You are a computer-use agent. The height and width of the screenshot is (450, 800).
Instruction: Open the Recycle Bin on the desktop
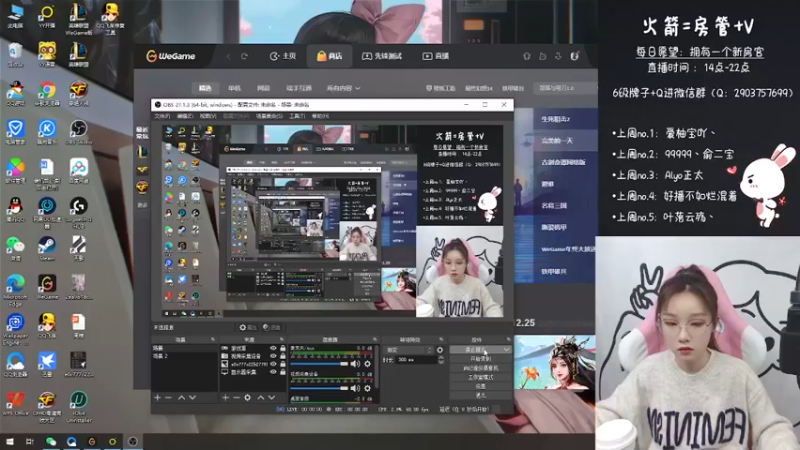15,53
